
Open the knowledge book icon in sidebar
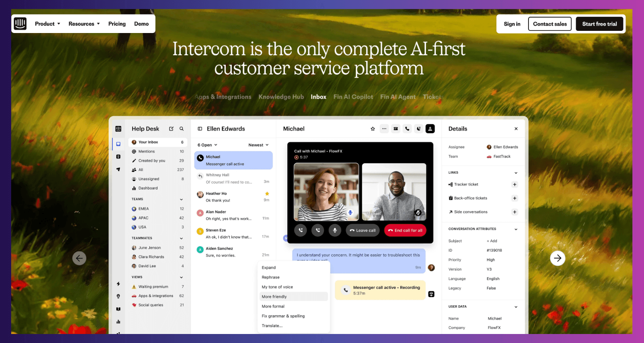pyautogui.click(x=118, y=309)
